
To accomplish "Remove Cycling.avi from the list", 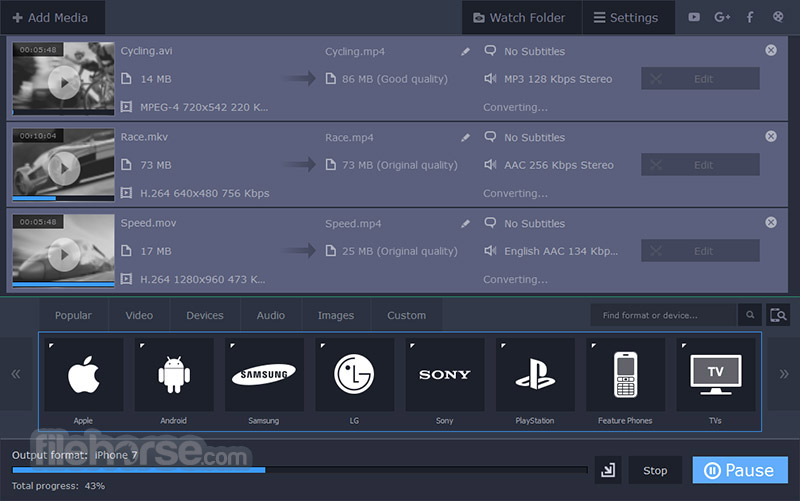I will tap(771, 50).
